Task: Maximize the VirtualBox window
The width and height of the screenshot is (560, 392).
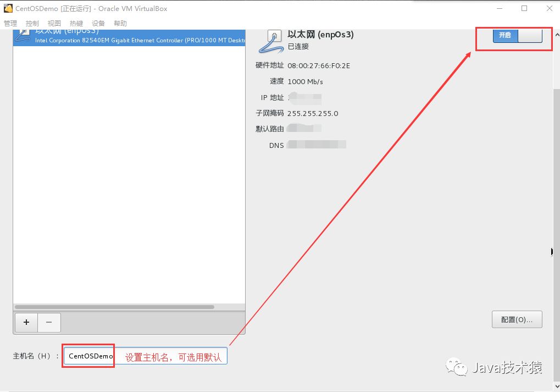Action: (524, 8)
